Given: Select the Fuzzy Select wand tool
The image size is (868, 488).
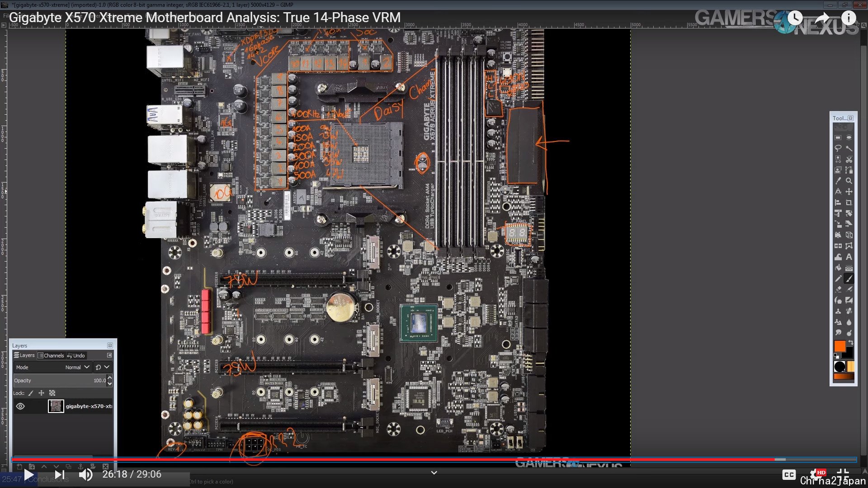Looking at the screenshot, I should (x=849, y=148).
